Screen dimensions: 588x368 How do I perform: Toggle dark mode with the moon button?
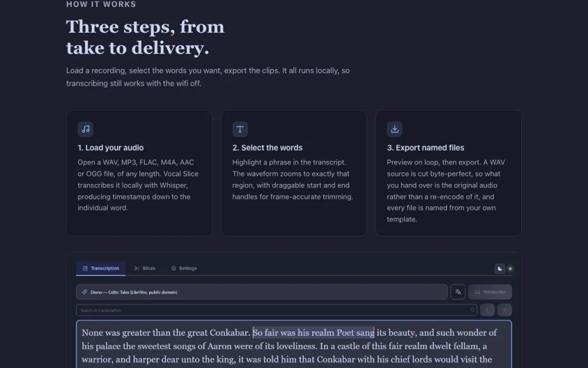coord(500,269)
